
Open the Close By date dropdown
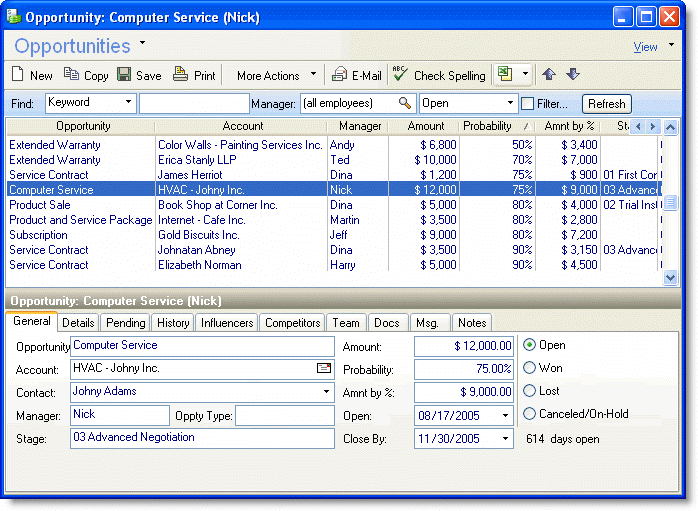pyautogui.click(x=505, y=438)
